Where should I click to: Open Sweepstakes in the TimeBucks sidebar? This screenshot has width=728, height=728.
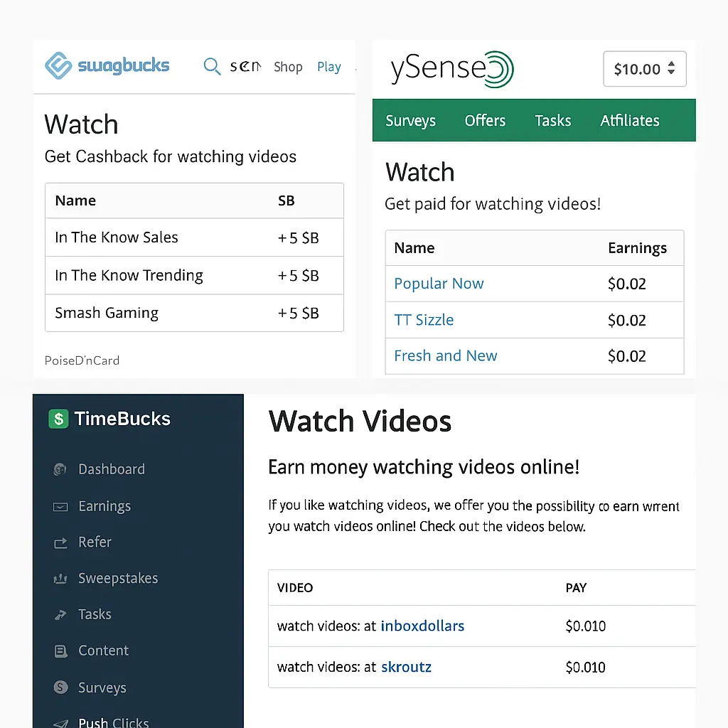[118, 579]
